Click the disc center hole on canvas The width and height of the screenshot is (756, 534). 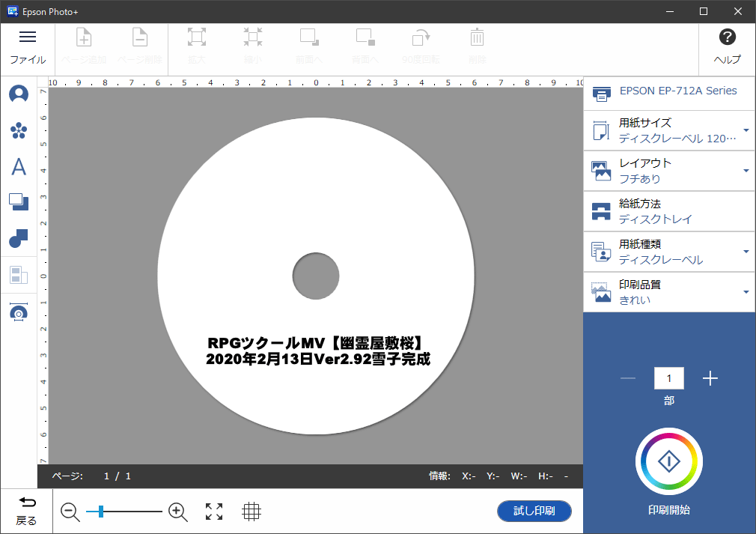pos(316,276)
